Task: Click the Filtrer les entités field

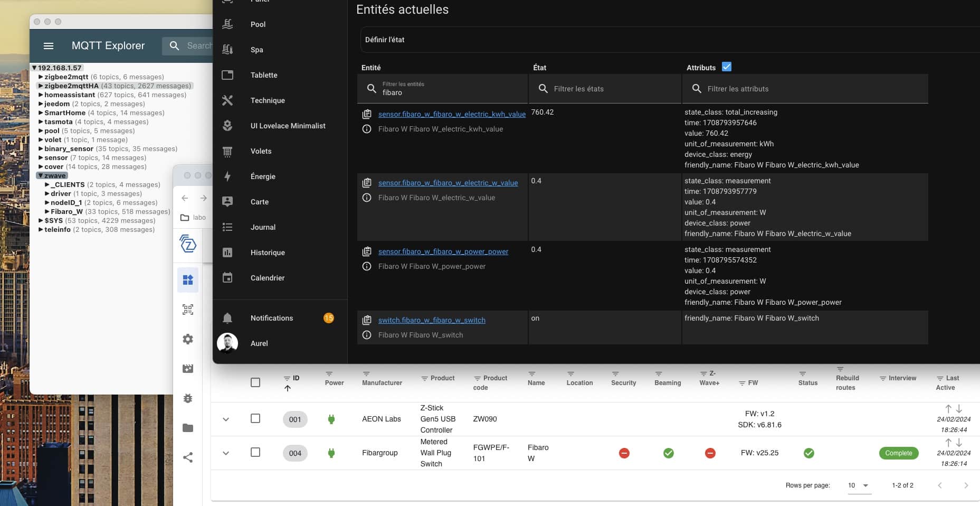Action: pyautogui.click(x=442, y=89)
